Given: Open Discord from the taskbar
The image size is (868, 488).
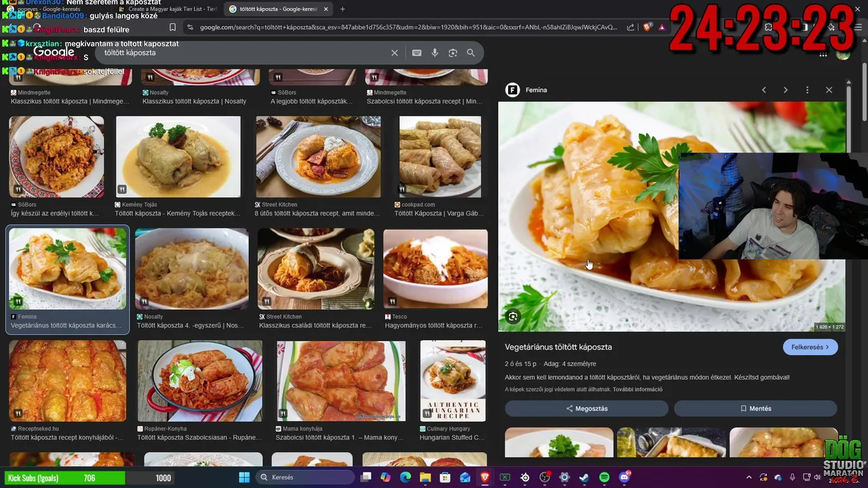Looking at the screenshot, I should [624, 477].
